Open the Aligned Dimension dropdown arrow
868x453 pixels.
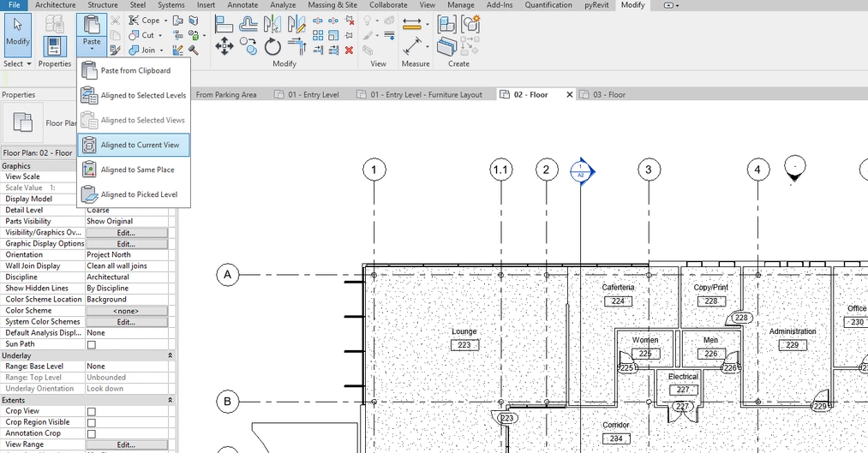[x=427, y=46]
